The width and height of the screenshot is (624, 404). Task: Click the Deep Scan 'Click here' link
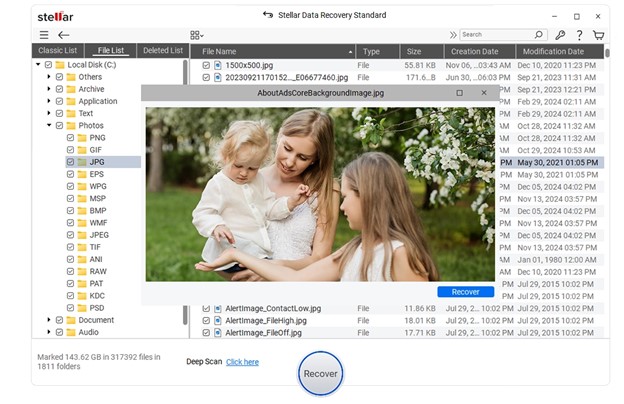tap(242, 362)
